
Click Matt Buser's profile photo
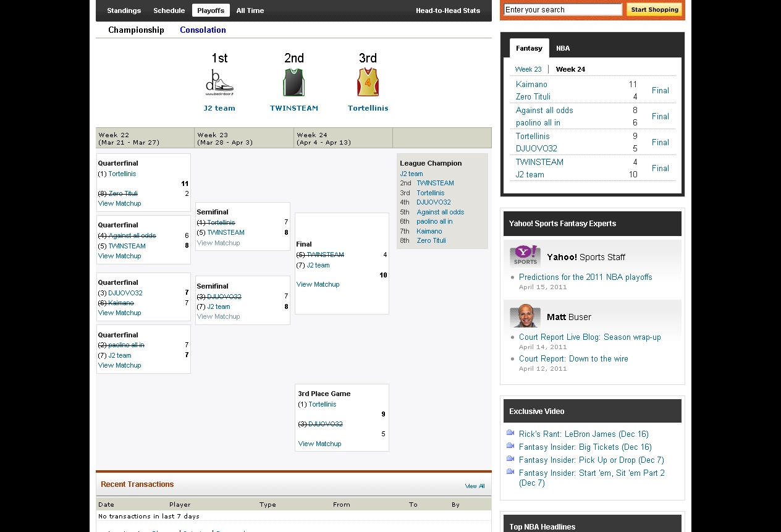(525, 316)
